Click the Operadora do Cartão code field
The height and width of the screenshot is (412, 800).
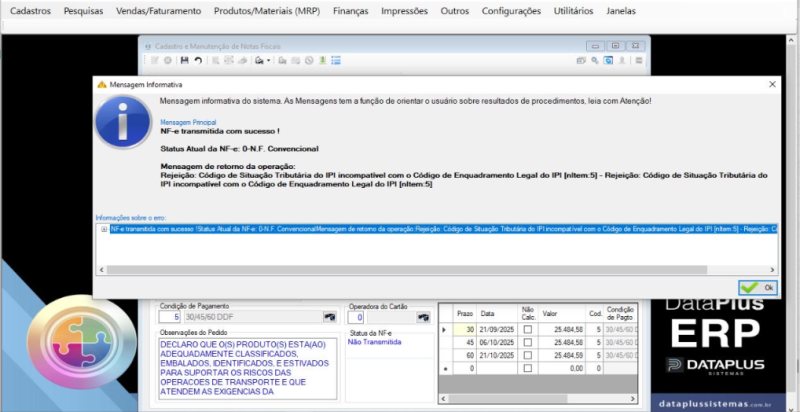356,317
